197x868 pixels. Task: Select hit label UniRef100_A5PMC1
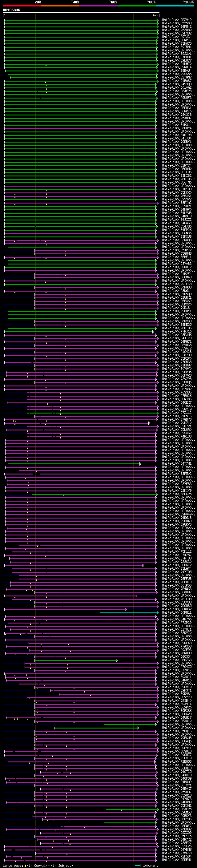(x=177, y=108)
